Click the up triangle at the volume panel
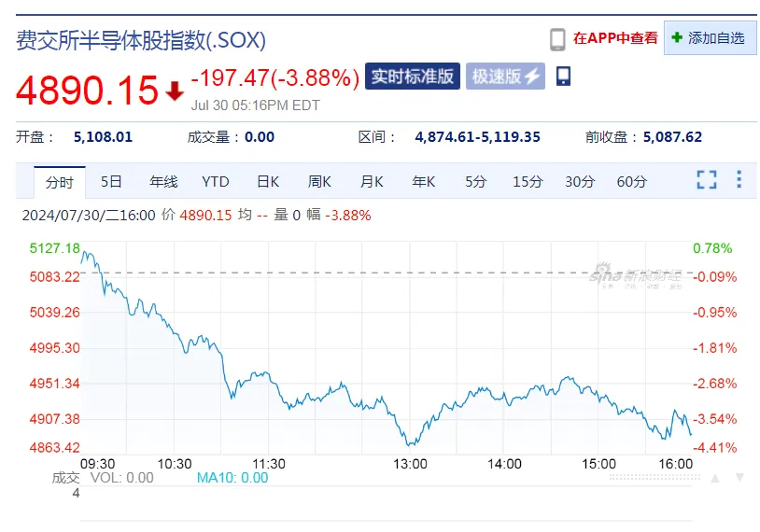This screenshot has width=760, height=532. click(x=714, y=478)
